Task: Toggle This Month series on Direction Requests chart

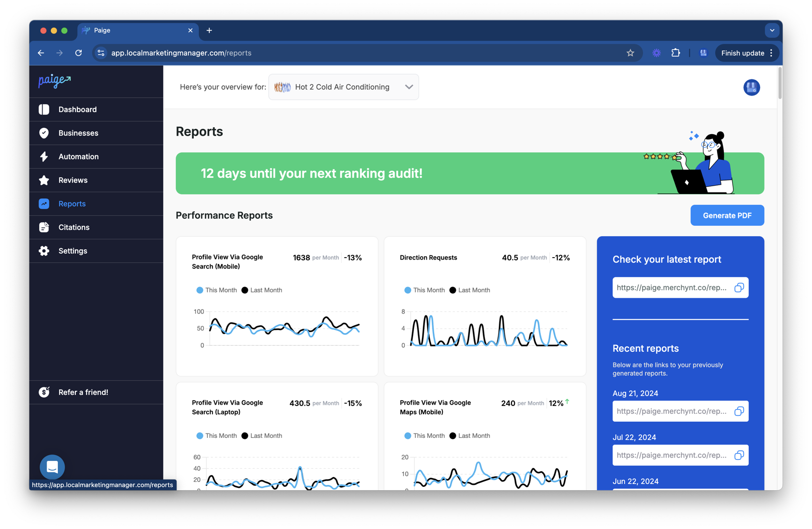Action: click(x=424, y=290)
